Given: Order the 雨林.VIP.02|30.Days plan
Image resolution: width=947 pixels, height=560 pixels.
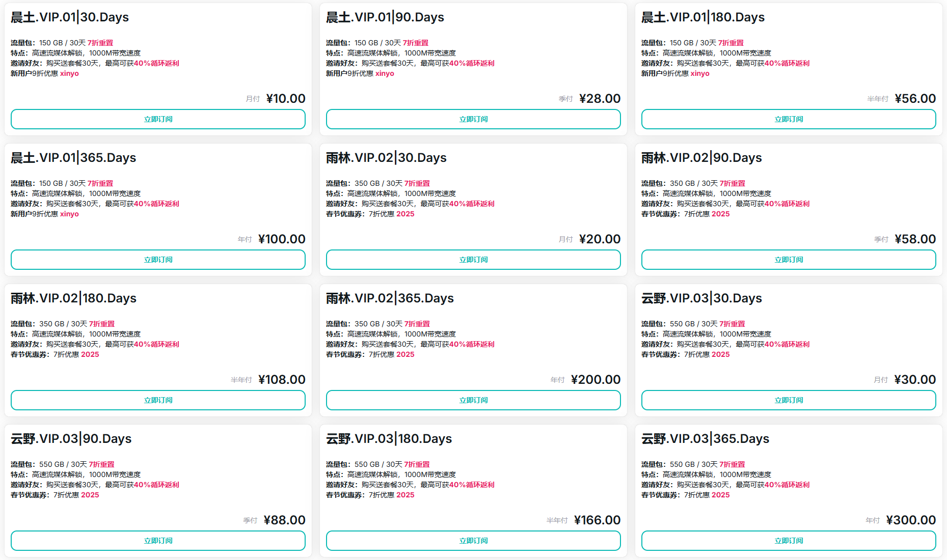Looking at the screenshot, I should tap(473, 260).
